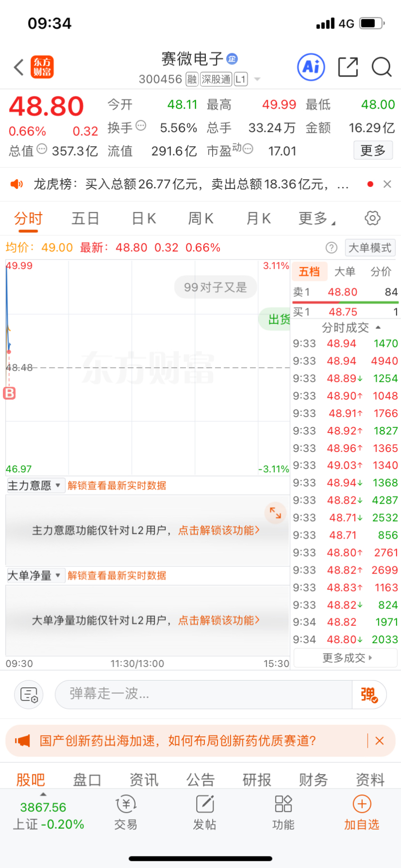Tap 发帖 post icon
This screenshot has height=868, width=401.
[x=205, y=813]
